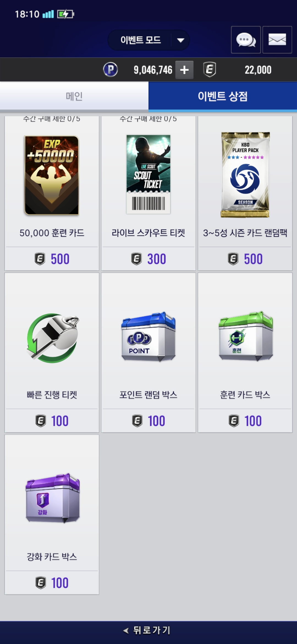Open the 이벤트 모드 mode selector
Image resolution: width=297 pixels, height=644 pixels.
[148, 40]
